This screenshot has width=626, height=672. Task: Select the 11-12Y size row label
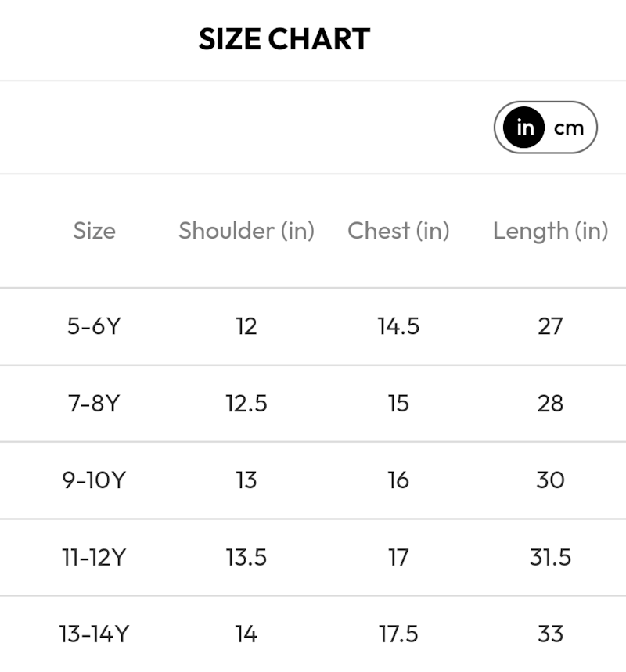[x=94, y=558]
